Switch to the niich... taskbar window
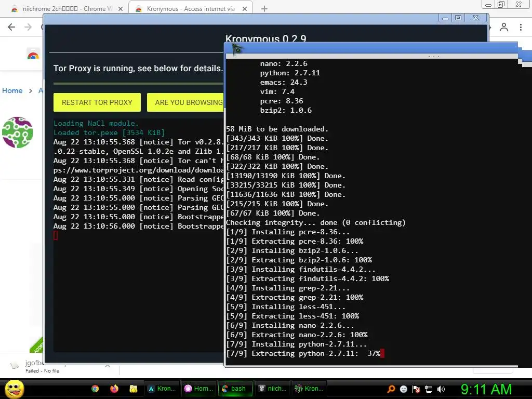 [x=272, y=389]
